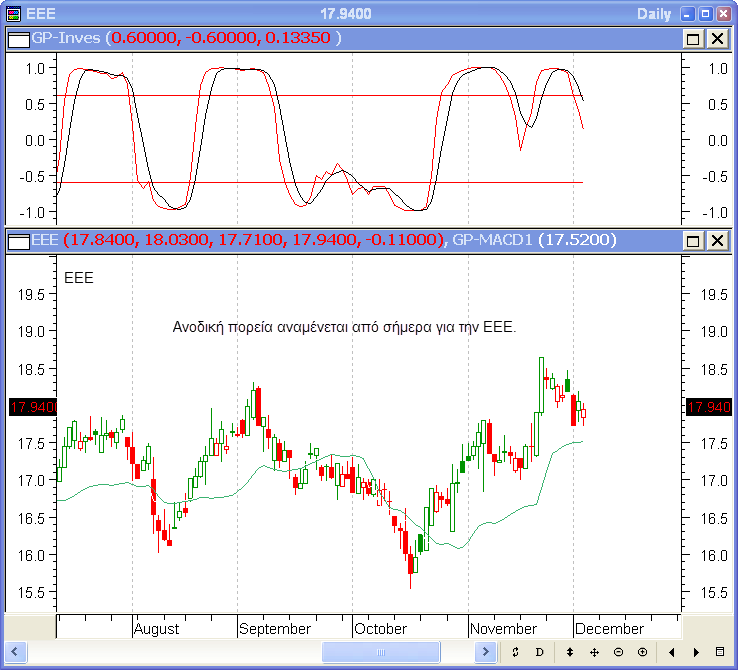738x670 pixels.
Task: Step chart right with the black right arrow
Action: click(696, 652)
